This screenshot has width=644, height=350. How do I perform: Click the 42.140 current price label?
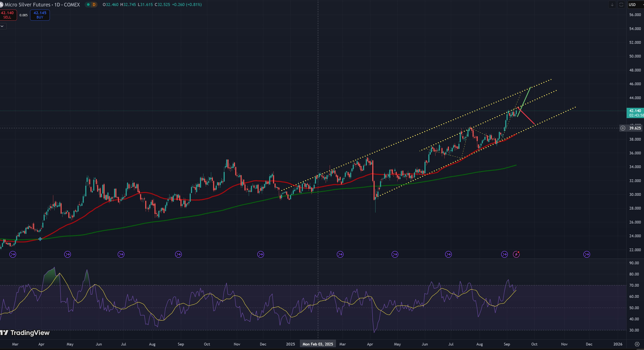coord(635,111)
